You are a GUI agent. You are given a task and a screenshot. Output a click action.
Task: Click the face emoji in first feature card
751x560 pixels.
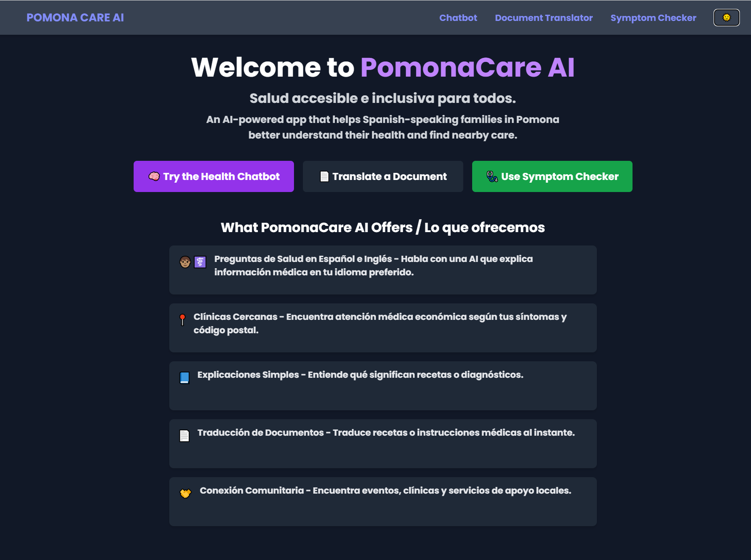click(x=185, y=262)
